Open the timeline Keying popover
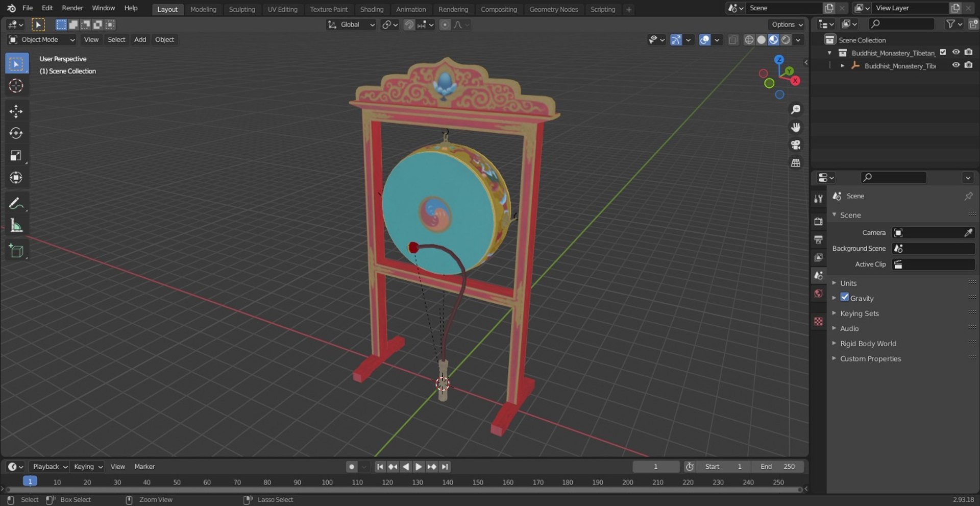 click(x=88, y=467)
